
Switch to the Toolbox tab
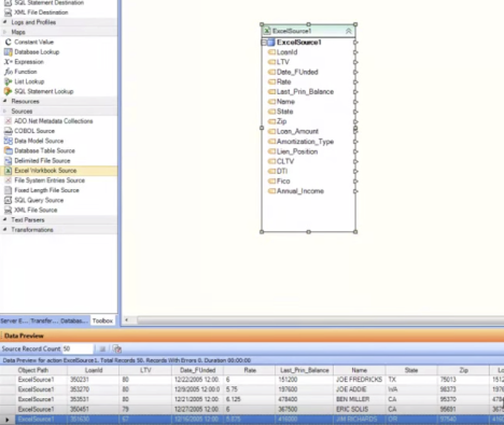[x=102, y=321]
